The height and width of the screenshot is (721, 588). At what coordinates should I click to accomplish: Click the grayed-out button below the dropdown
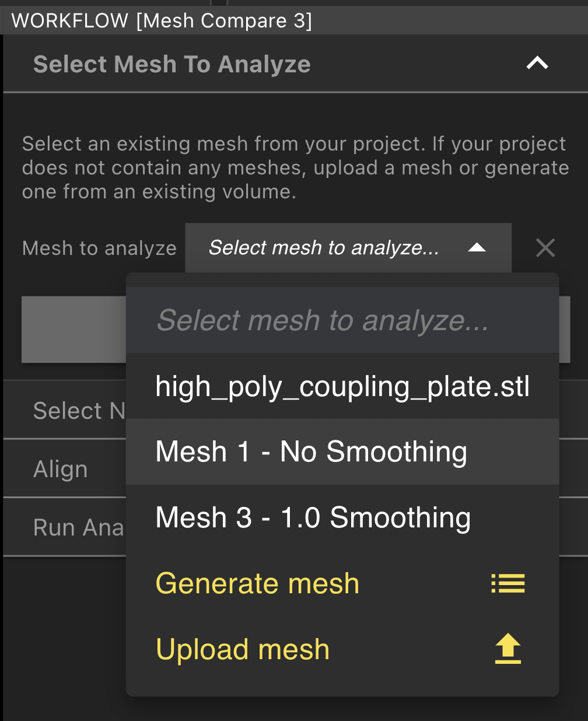pos(74,330)
